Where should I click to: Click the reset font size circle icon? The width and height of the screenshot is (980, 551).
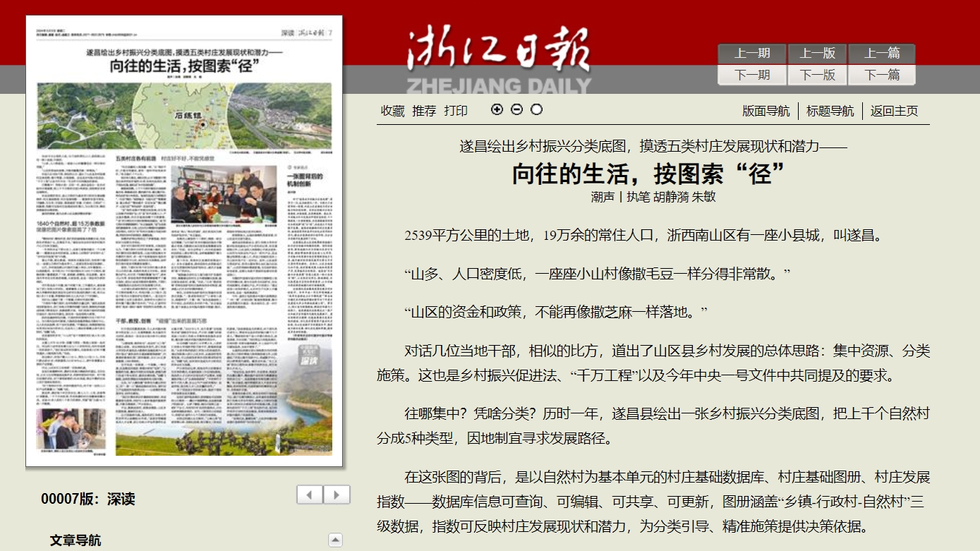[x=537, y=109]
